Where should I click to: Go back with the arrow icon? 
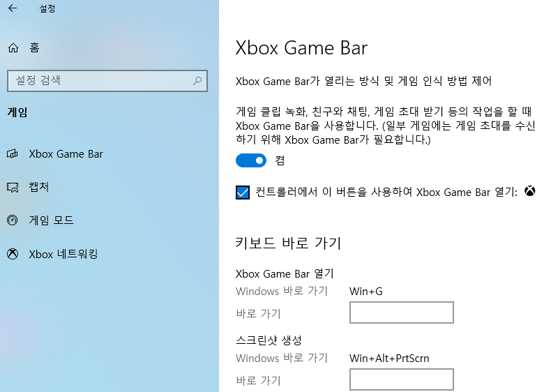[x=13, y=8]
